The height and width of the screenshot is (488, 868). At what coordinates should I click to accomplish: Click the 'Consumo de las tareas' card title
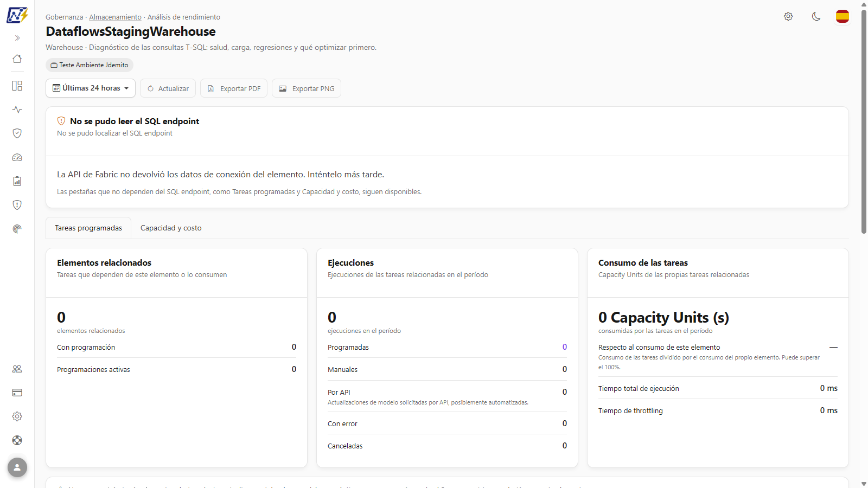click(x=643, y=263)
